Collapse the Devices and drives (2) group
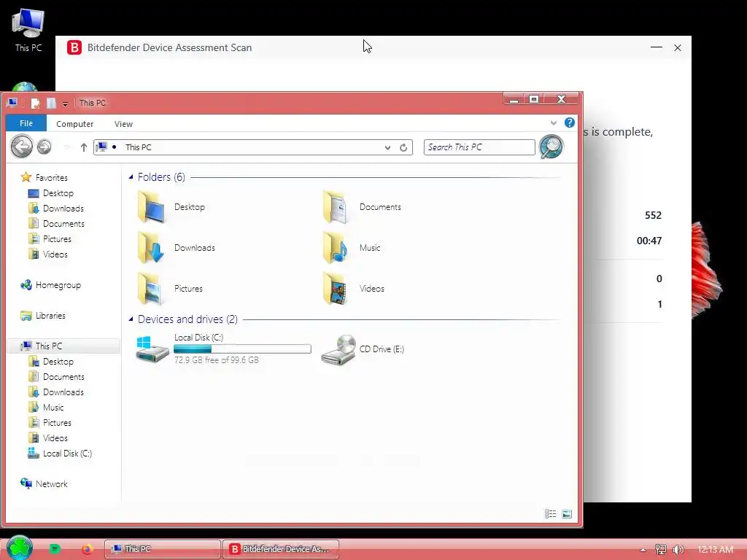 [131, 319]
